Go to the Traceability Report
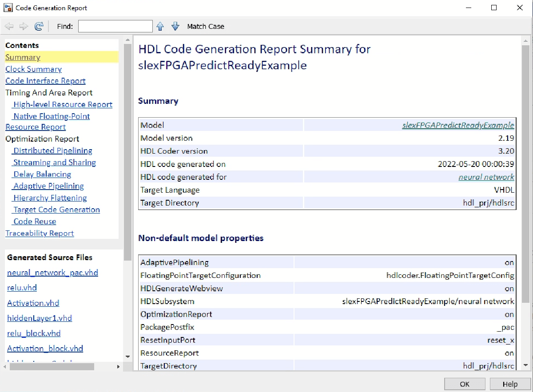533x392 pixels. point(40,234)
